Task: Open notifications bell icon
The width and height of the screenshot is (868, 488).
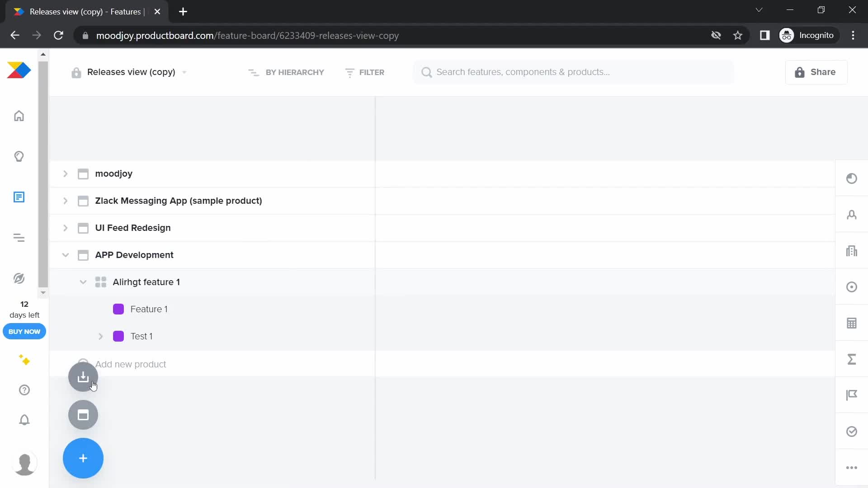Action: pyautogui.click(x=24, y=420)
